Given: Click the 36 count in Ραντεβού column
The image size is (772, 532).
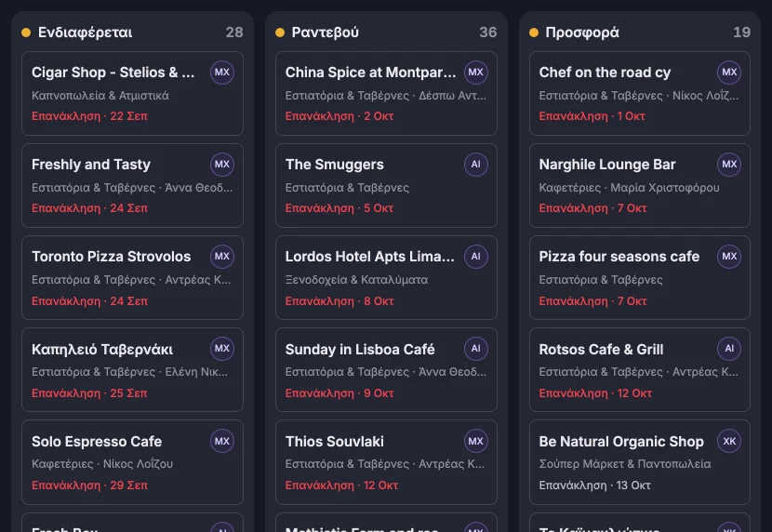Looking at the screenshot, I should 488,33.
